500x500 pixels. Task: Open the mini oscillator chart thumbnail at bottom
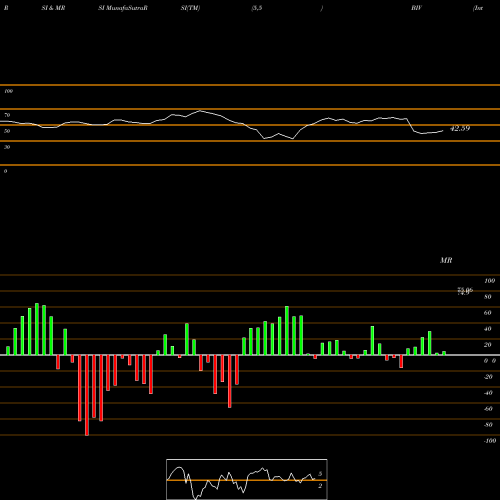click(247, 479)
